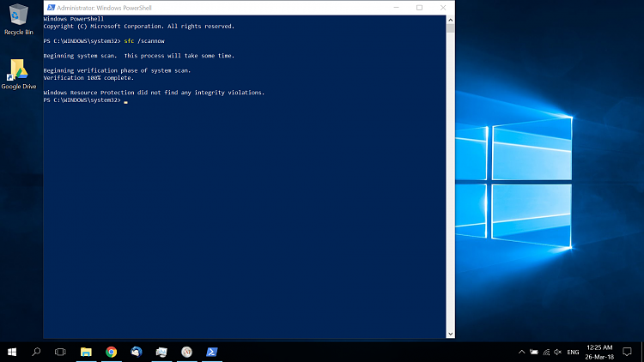Open Action Center notifications icon
This screenshot has width=644, height=362.
pos(627,352)
